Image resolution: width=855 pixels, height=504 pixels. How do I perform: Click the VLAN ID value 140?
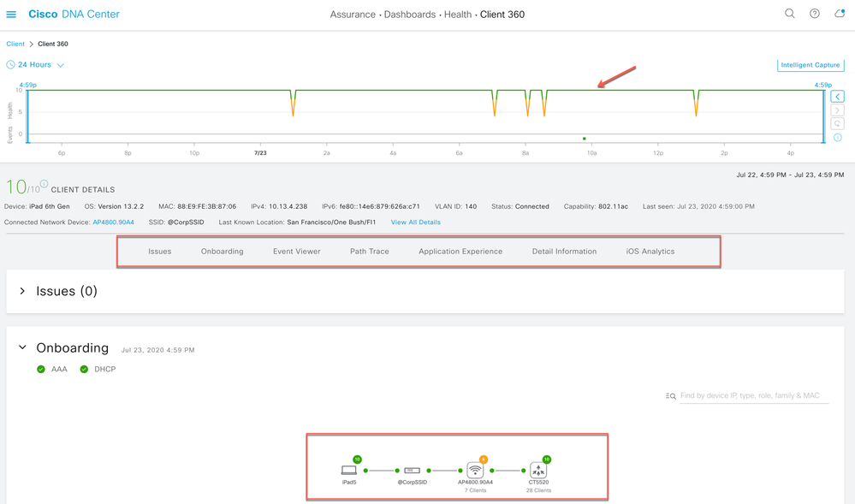471,206
